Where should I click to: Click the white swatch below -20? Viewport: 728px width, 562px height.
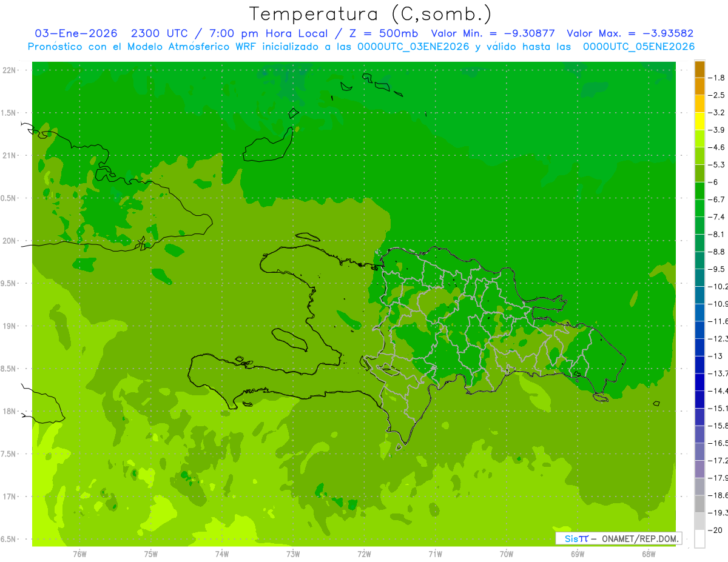point(699,539)
